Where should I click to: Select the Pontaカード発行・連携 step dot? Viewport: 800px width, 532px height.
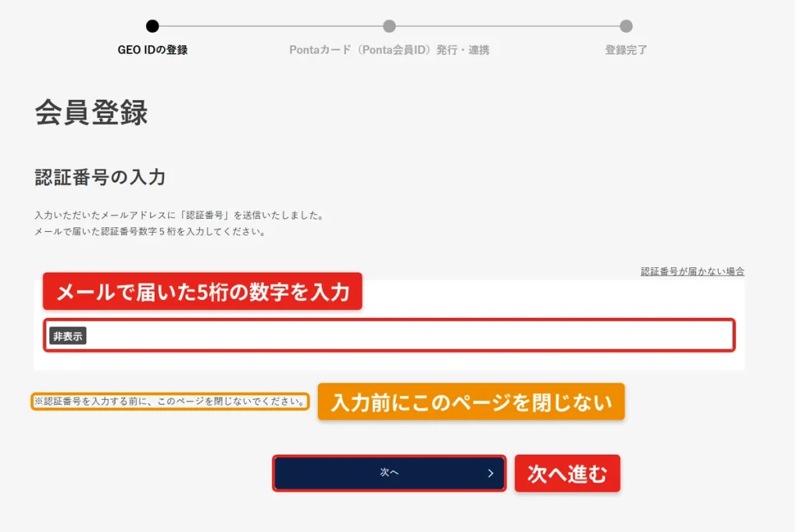click(x=389, y=26)
